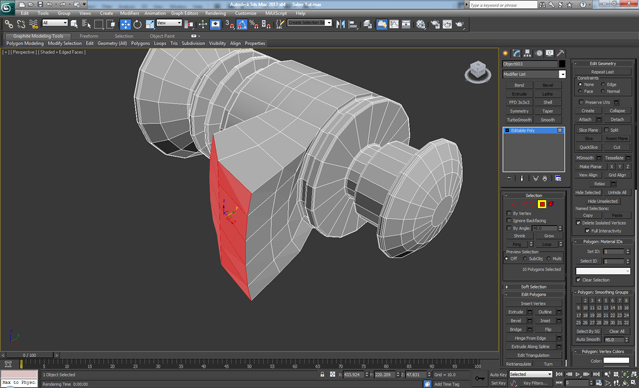The width and height of the screenshot is (639, 388).
Task: Uncheck Delete Isolated Vertices
Action: (x=578, y=223)
